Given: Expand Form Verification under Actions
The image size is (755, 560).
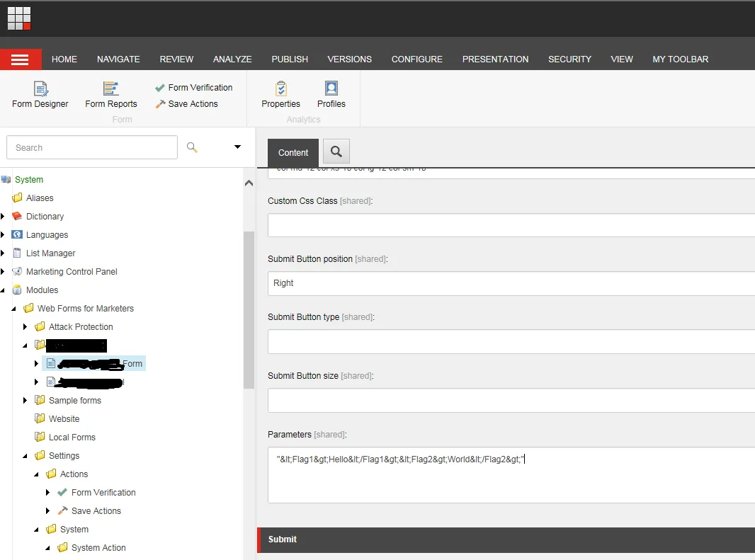Looking at the screenshot, I should (x=47, y=493).
